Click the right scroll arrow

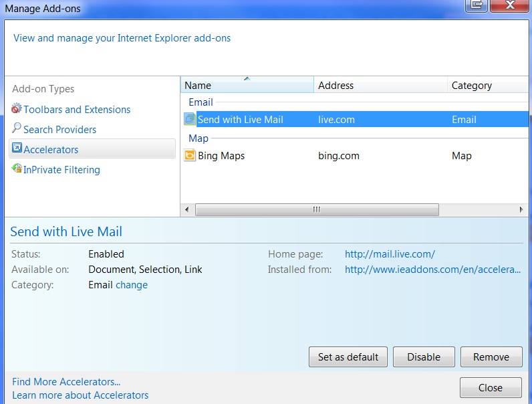coord(521,209)
